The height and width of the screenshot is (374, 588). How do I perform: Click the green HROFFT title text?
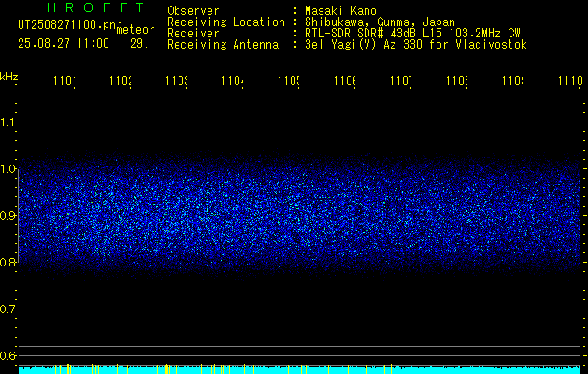95,7
